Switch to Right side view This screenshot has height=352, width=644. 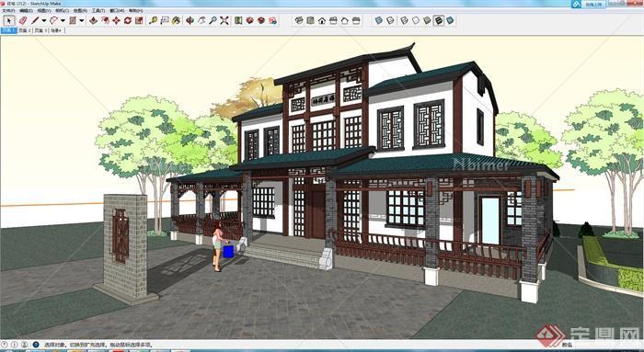point(333,20)
